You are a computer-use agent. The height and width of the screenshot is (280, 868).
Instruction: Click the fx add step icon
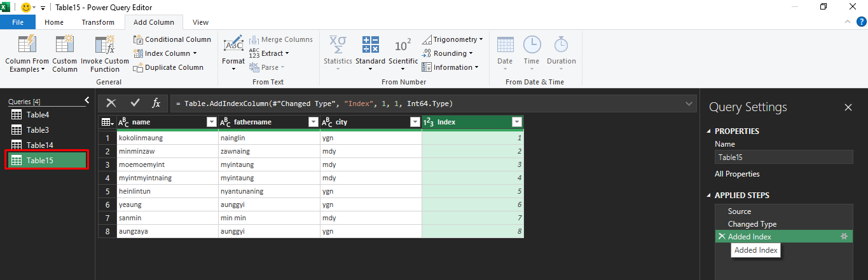click(156, 103)
